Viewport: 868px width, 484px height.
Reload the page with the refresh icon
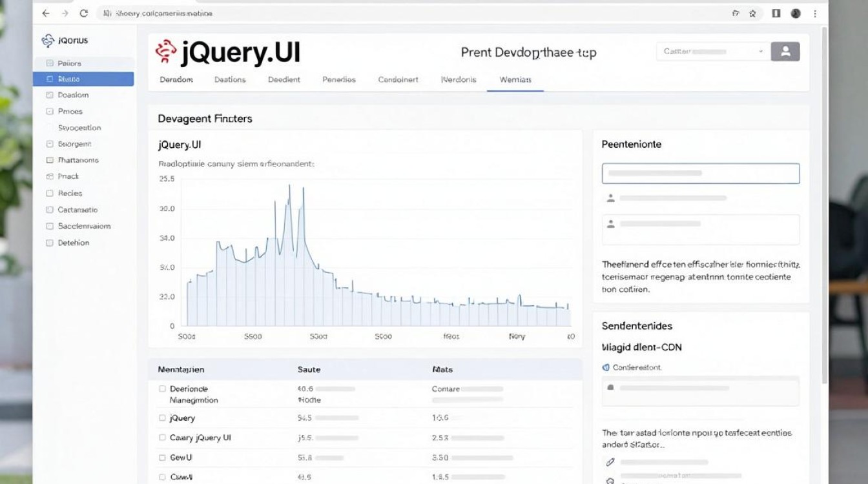pos(84,13)
